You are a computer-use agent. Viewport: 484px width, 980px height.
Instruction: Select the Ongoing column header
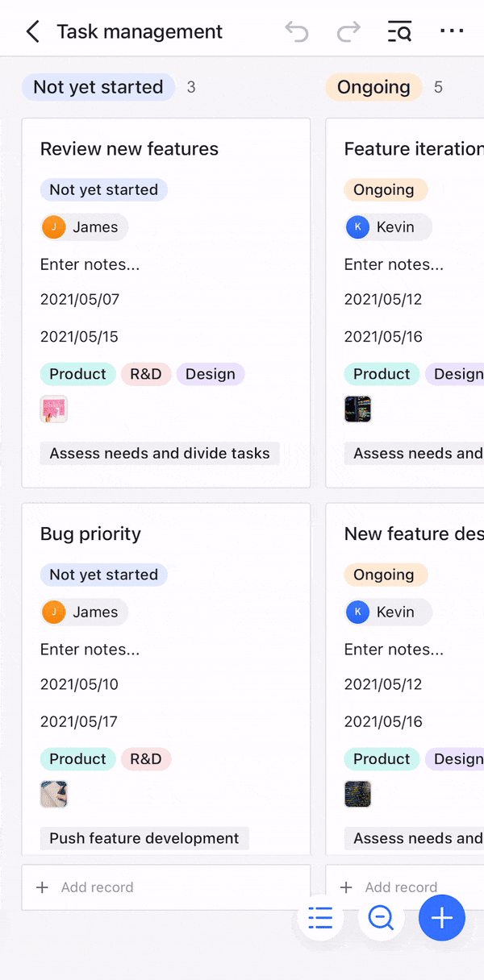coord(373,87)
